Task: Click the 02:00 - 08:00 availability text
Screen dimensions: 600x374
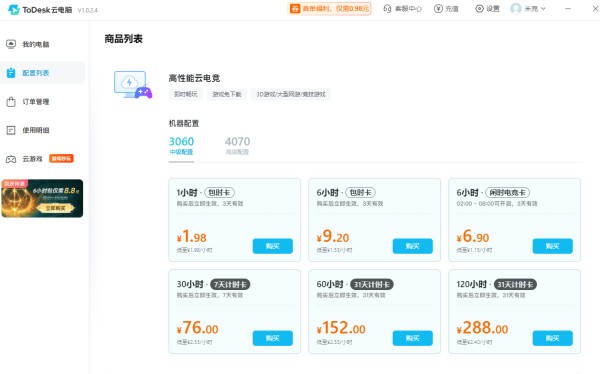Action: pos(497,203)
